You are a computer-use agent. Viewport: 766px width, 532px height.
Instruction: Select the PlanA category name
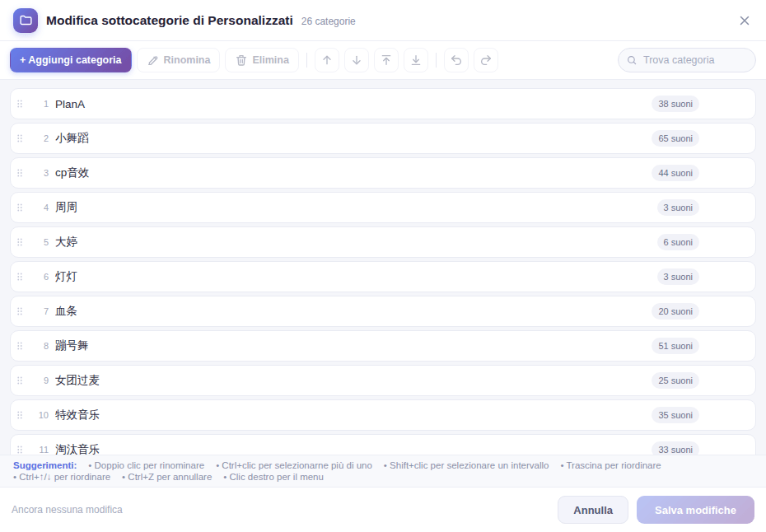(70, 104)
